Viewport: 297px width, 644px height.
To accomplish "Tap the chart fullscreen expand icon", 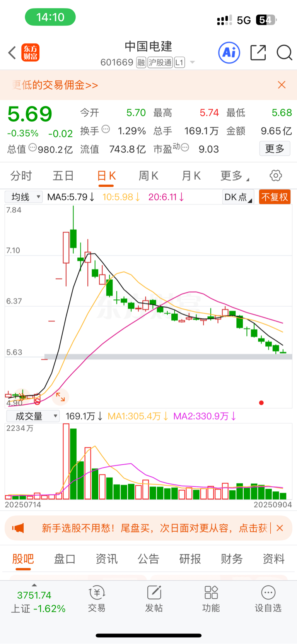I will coord(61,397).
